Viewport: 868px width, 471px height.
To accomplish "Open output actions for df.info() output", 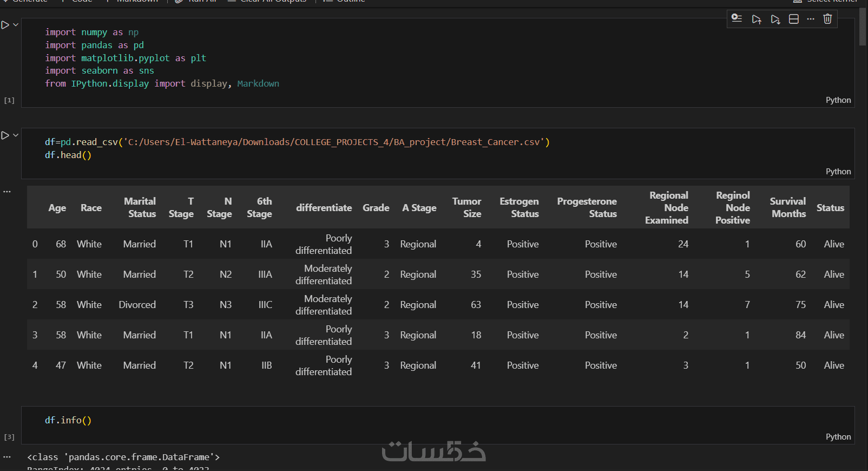I will tap(7, 457).
